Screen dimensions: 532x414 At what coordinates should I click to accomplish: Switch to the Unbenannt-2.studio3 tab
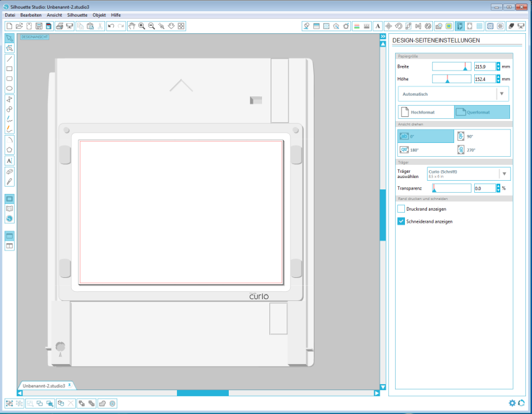coord(44,386)
